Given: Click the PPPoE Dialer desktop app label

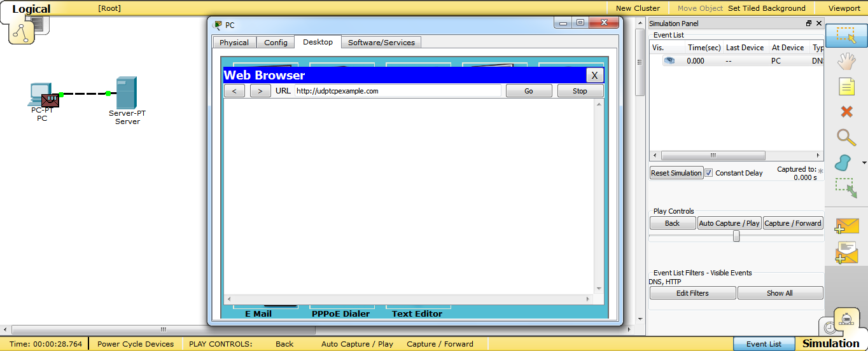Looking at the screenshot, I should point(340,313).
